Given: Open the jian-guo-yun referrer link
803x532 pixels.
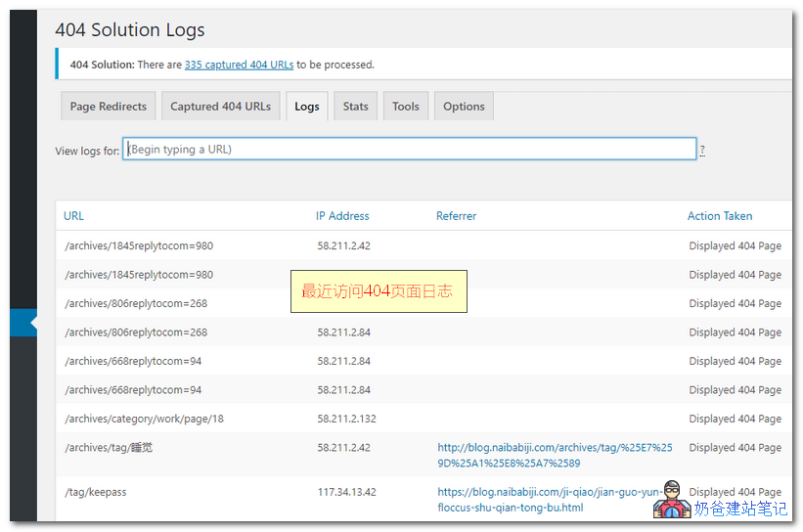Looking at the screenshot, I should pos(550,500).
